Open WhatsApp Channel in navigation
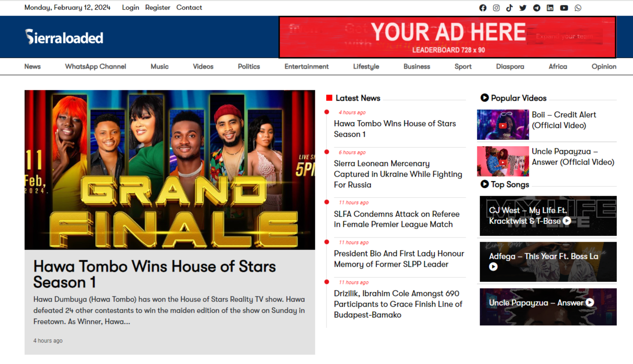The height and width of the screenshot is (364, 633). coord(95,67)
